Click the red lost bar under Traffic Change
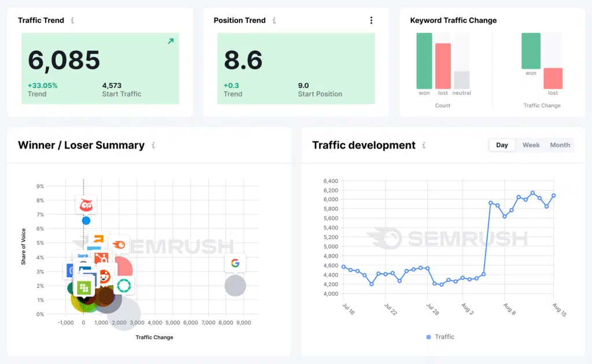This screenshot has width=592, height=364. click(x=553, y=78)
